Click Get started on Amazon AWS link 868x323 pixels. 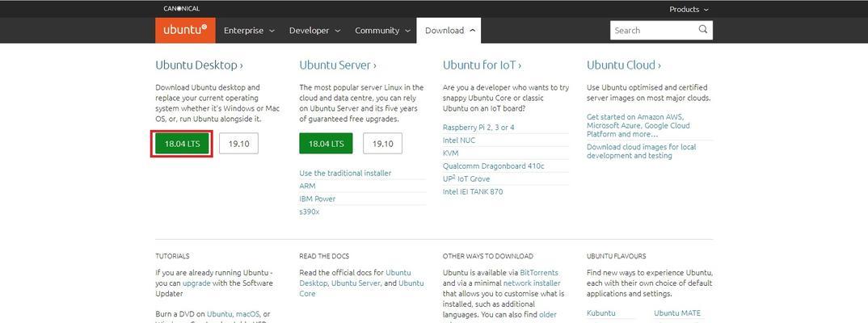click(638, 125)
